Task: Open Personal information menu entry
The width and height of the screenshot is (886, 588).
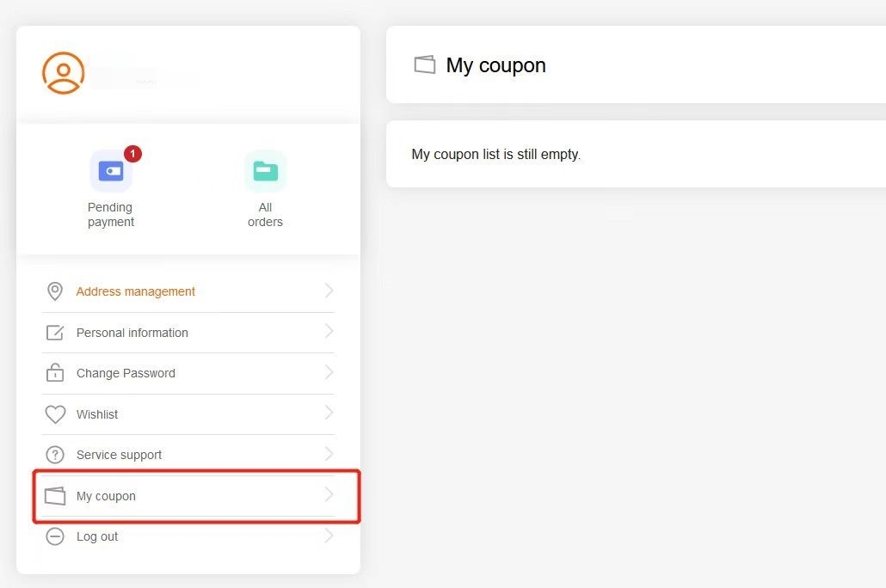Action: 188,333
